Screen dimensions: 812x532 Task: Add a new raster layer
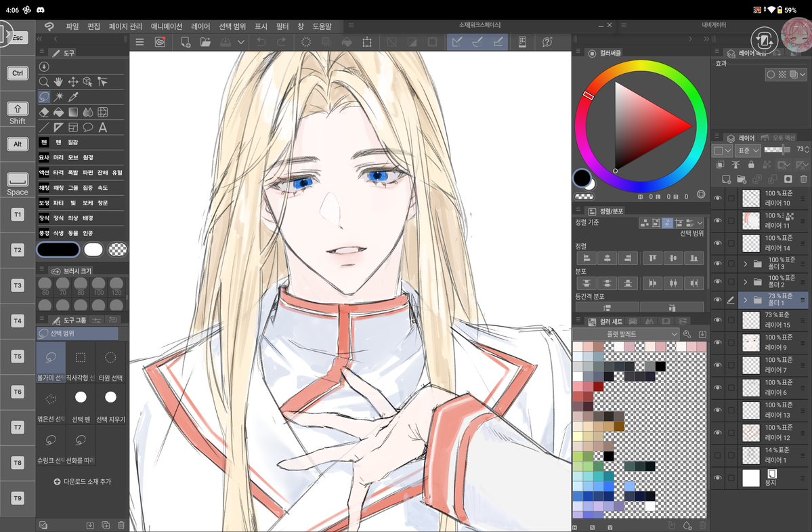(727, 179)
